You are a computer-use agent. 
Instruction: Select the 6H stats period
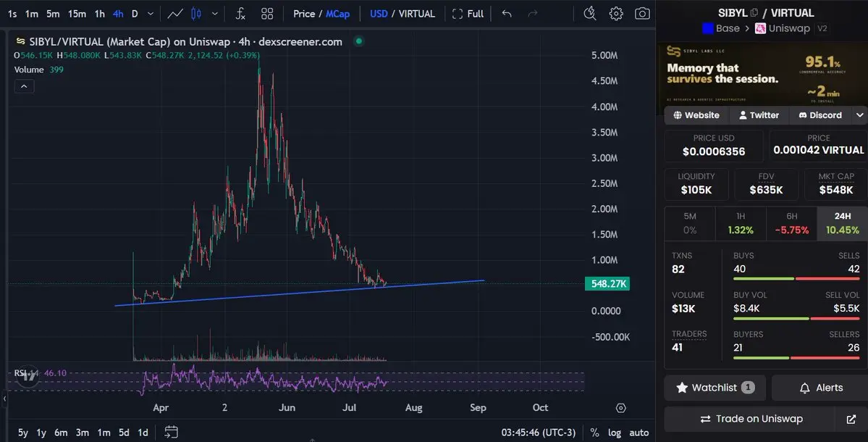[x=791, y=223]
